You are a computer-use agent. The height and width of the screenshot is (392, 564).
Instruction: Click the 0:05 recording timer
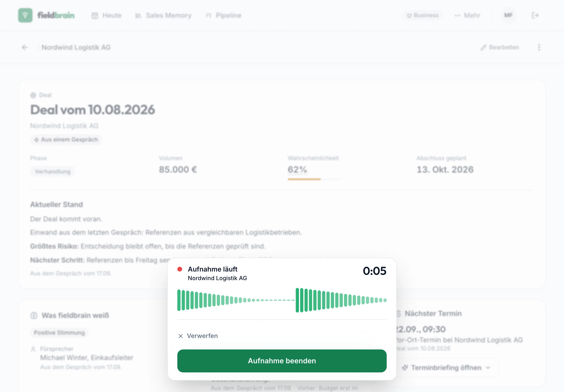(x=374, y=271)
